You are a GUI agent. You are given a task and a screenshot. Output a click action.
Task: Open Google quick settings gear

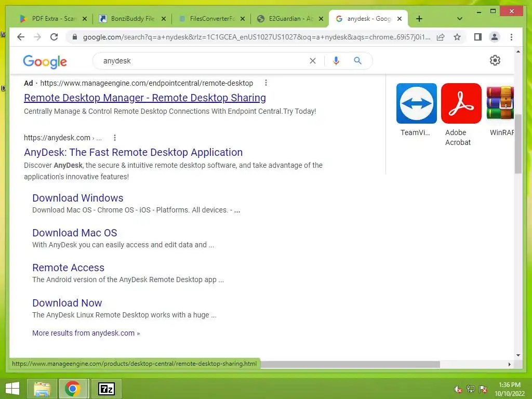pos(495,60)
